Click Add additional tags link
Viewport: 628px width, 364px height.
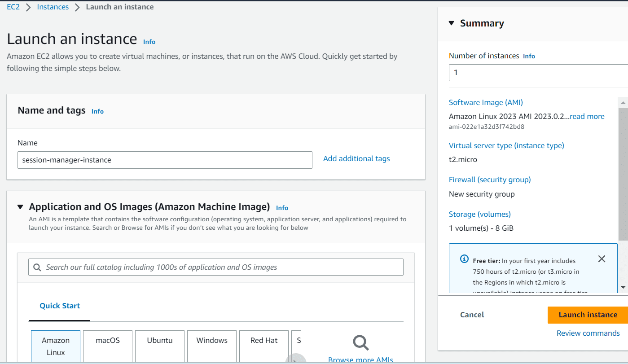pos(356,158)
